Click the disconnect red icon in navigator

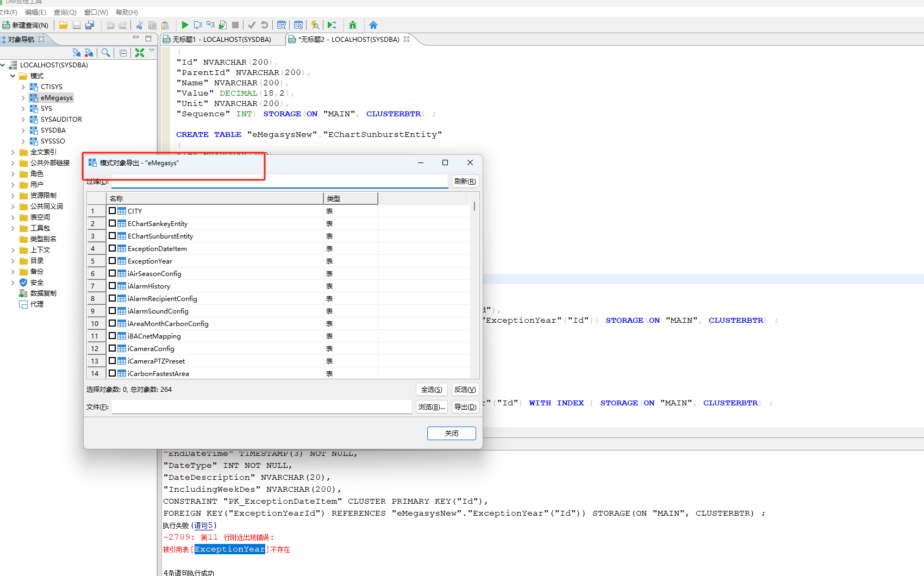tap(89, 53)
